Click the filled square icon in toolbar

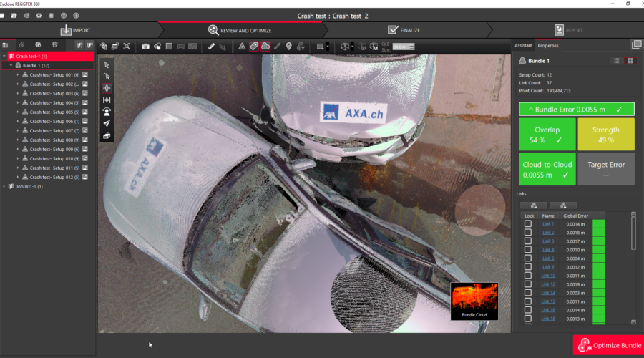tap(169, 47)
